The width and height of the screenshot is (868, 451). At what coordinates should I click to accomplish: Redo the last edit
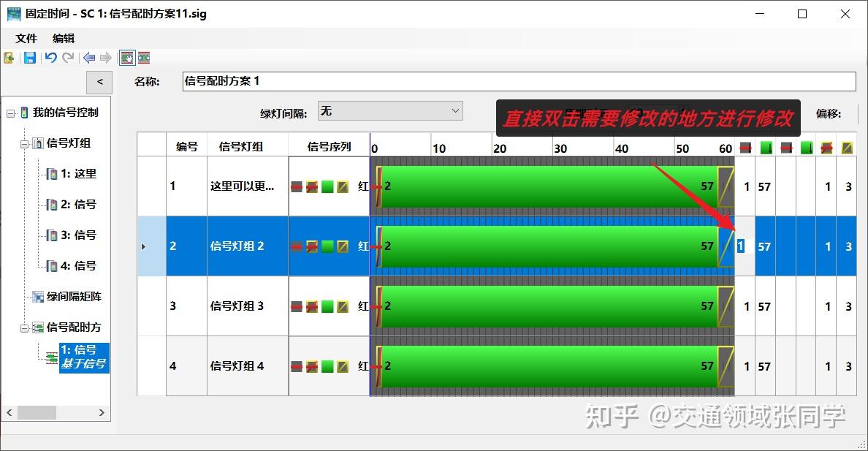point(68,58)
